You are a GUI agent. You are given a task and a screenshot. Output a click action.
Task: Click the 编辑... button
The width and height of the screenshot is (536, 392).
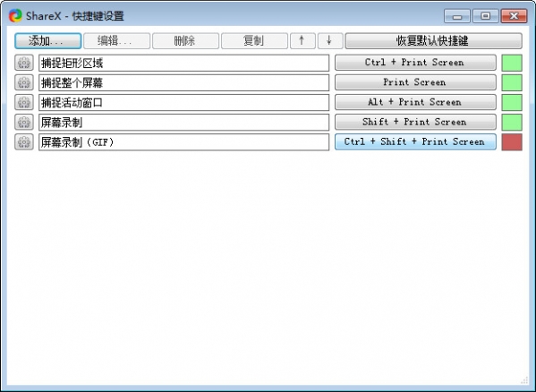[x=117, y=41]
